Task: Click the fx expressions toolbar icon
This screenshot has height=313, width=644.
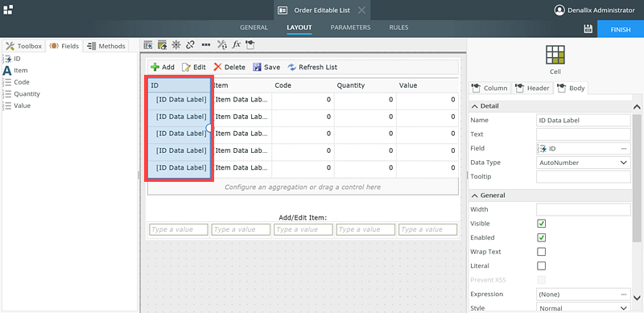Action: (x=236, y=45)
